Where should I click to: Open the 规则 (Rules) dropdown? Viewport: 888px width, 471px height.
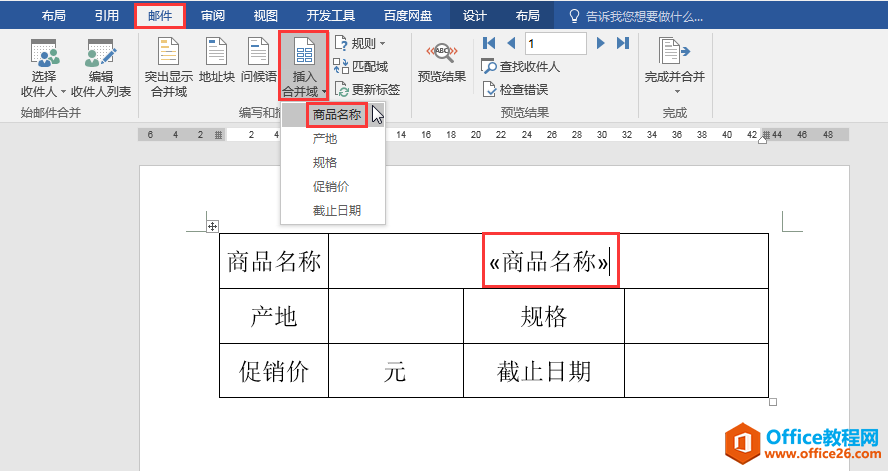[360, 43]
